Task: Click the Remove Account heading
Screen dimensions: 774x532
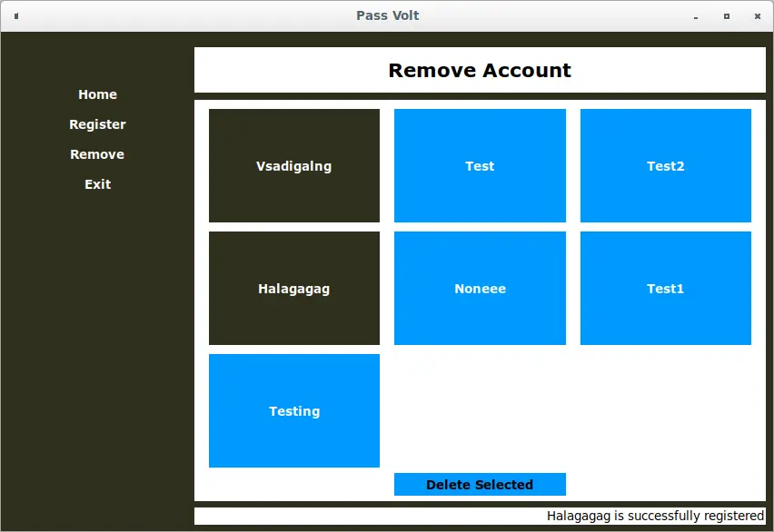Action: tap(480, 70)
